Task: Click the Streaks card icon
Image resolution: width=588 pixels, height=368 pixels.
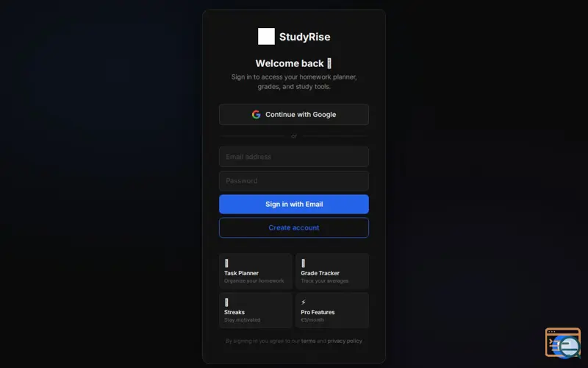Action: coord(226,302)
